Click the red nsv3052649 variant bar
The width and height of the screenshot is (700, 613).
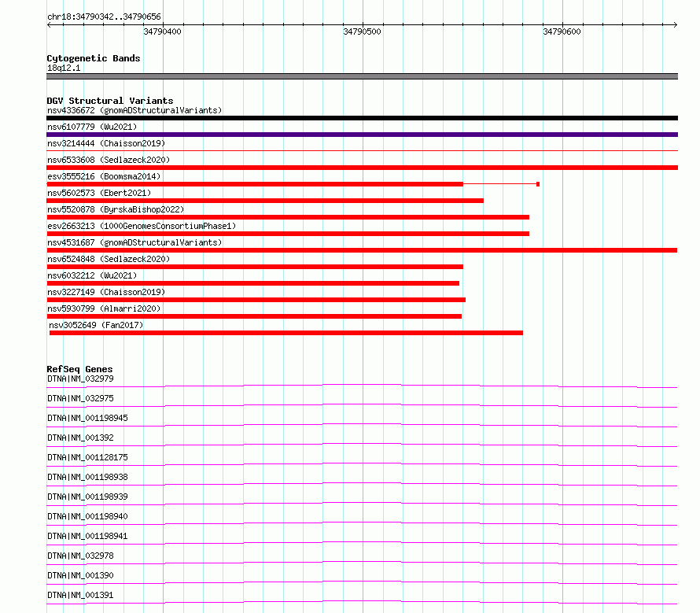(x=286, y=333)
